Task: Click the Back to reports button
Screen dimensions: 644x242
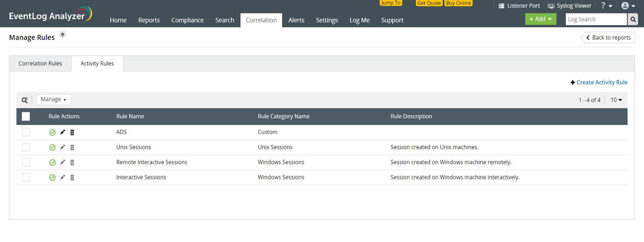Action: click(608, 38)
